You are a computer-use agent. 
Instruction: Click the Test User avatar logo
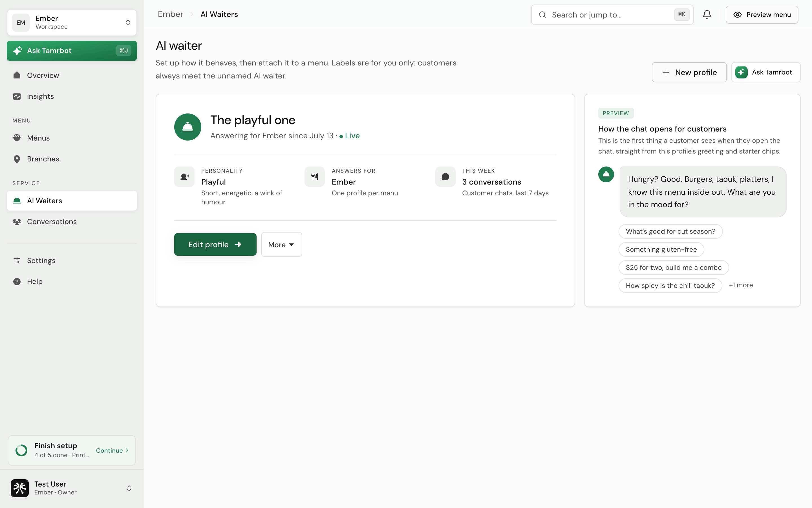tap(19, 488)
